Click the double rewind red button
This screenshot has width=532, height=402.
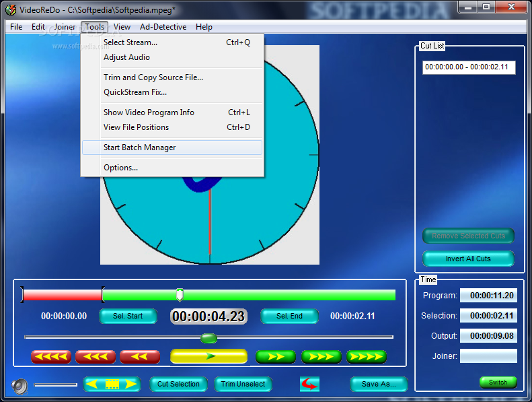[139, 357]
